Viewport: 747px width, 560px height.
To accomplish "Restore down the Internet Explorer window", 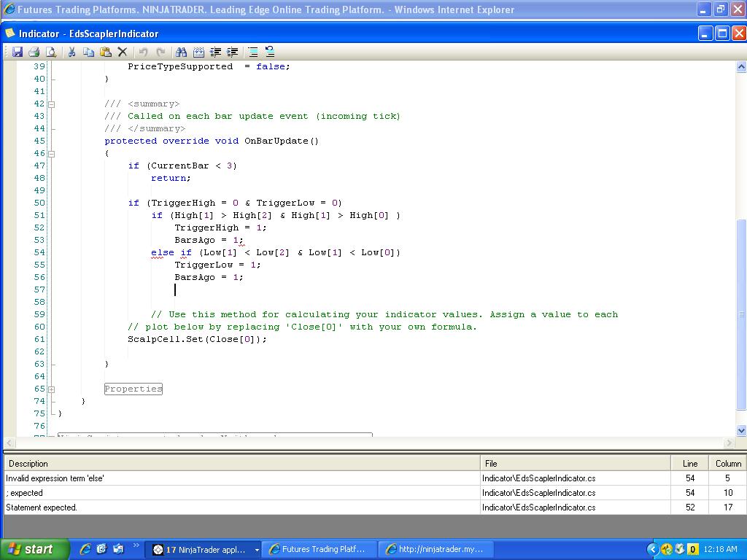I will (x=720, y=9).
